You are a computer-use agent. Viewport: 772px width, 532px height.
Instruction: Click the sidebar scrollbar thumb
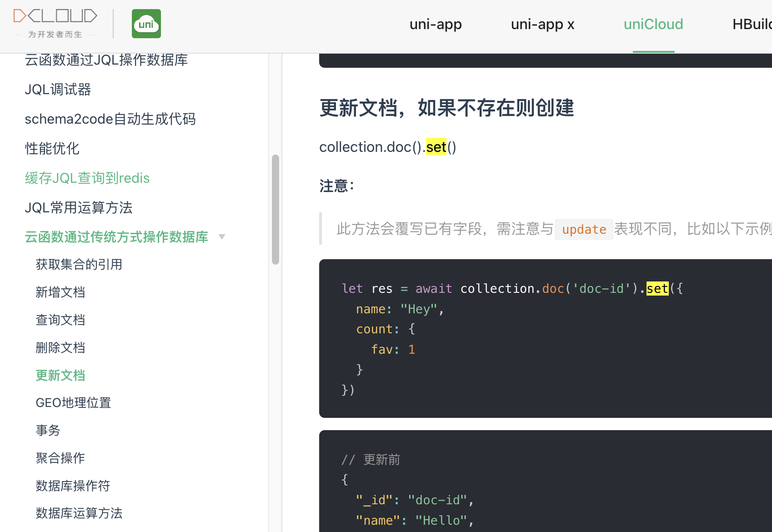275,210
